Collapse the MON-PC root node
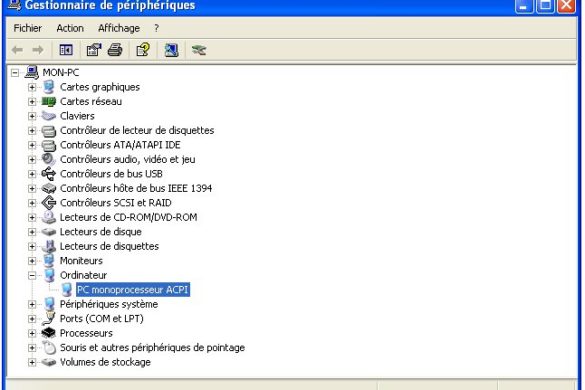The width and height of the screenshot is (585, 390). point(15,72)
